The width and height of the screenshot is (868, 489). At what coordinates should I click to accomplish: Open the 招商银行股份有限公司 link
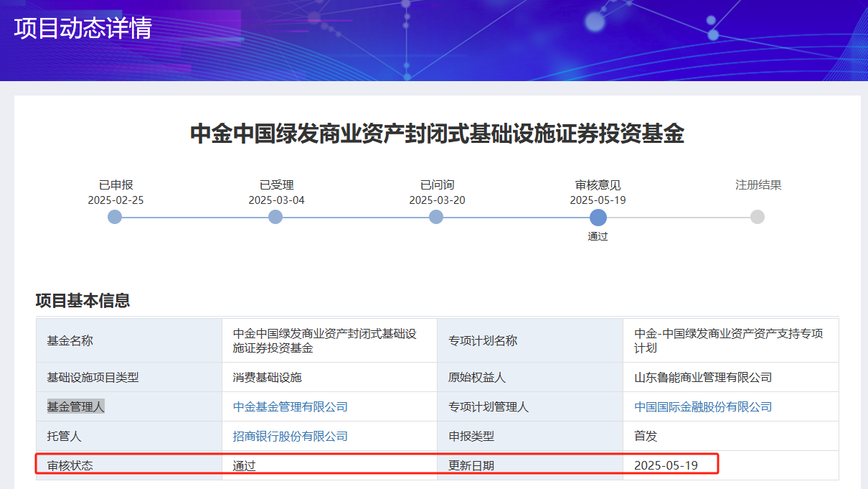pos(291,436)
